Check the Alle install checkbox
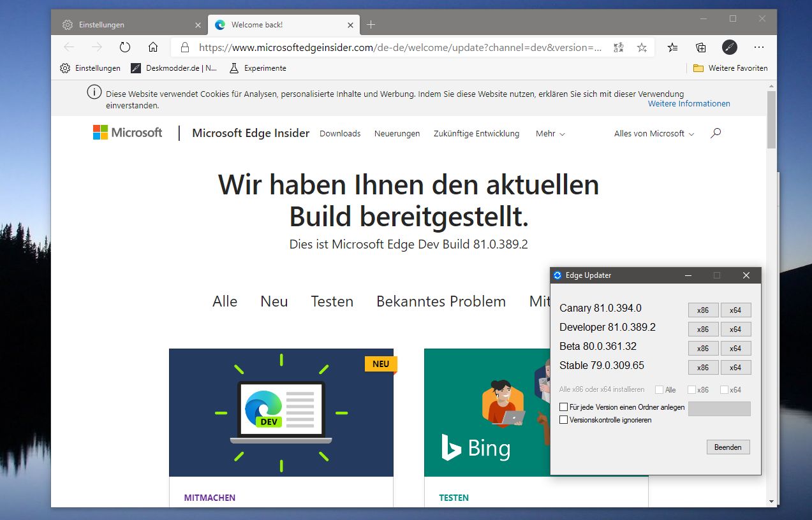This screenshot has width=812, height=520. pyautogui.click(x=659, y=389)
